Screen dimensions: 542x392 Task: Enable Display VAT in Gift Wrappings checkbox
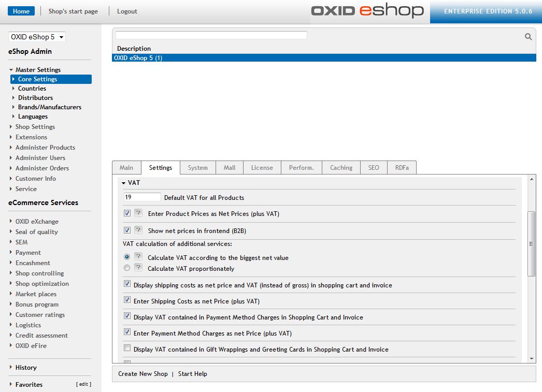pos(127,349)
